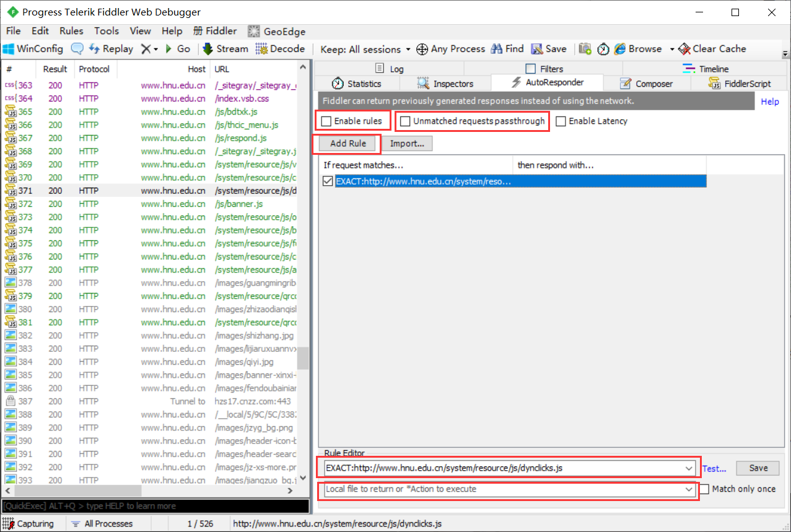This screenshot has width=791, height=532.
Task: Open the EXACT match rule dropdown
Action: [x=689, y=468]
